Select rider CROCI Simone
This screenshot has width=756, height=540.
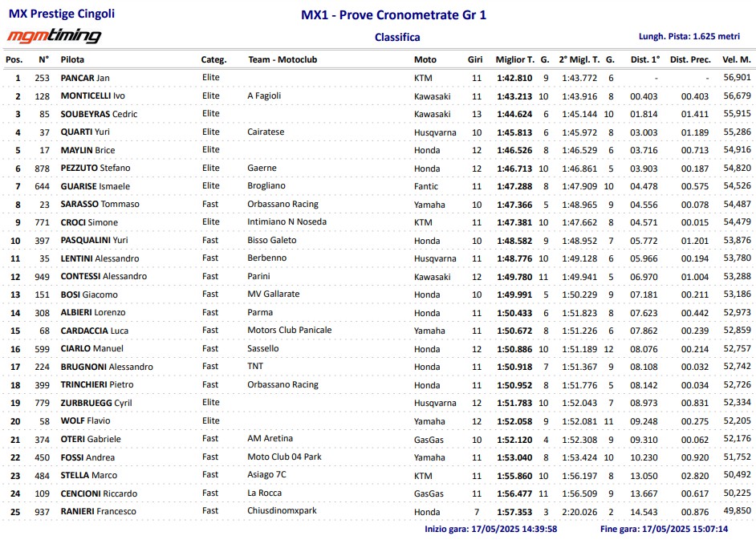point(89,223)
